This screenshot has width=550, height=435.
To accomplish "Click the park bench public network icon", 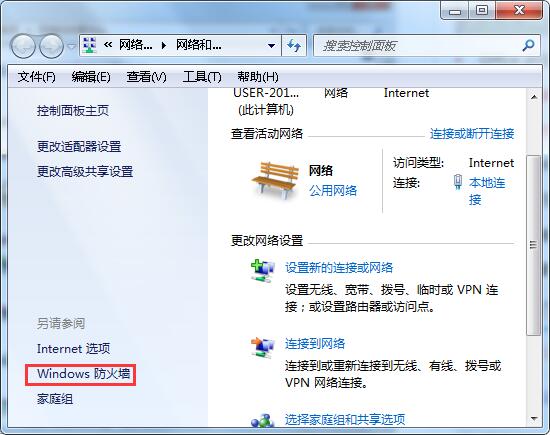I will pos(275,180).
